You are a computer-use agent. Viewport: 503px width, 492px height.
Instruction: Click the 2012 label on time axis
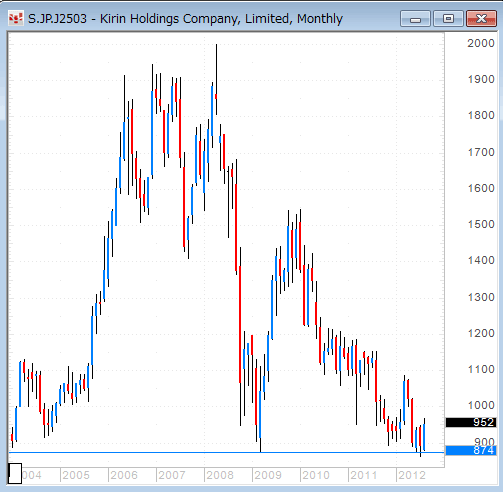click(x=412, y=475)
